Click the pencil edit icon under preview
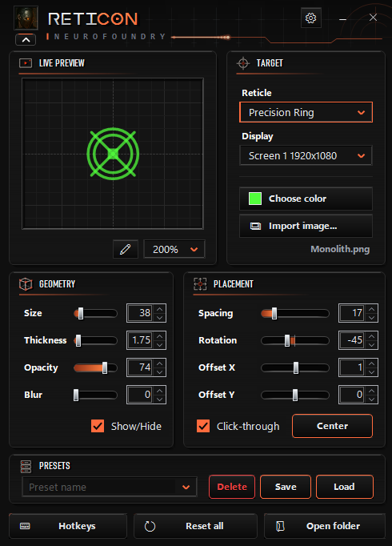 [126, 249]
